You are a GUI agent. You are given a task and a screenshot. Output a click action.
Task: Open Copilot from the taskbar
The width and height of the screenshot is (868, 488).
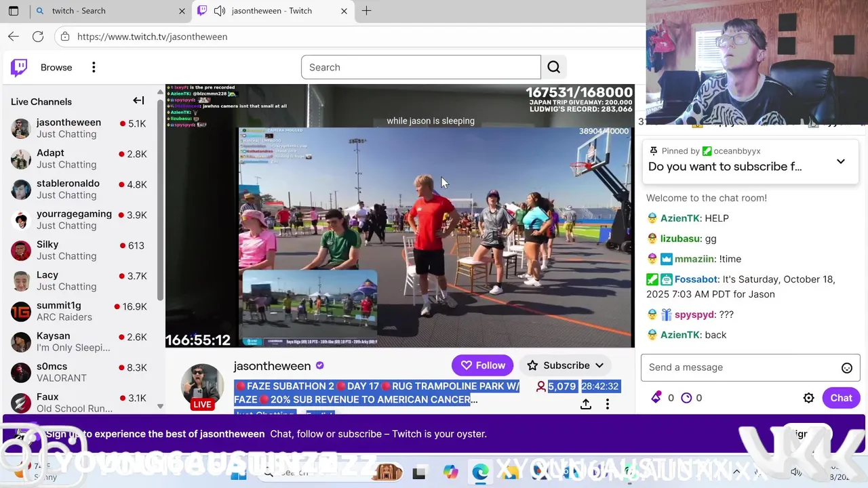pos(450,472)
